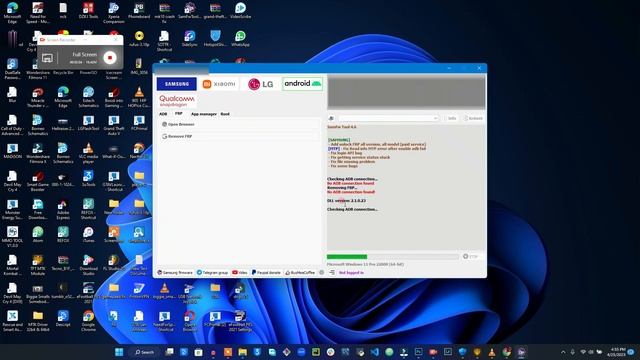Click the settings gear icon in footer
Viewport: 640px width, 360px height.
pos(322,272)
